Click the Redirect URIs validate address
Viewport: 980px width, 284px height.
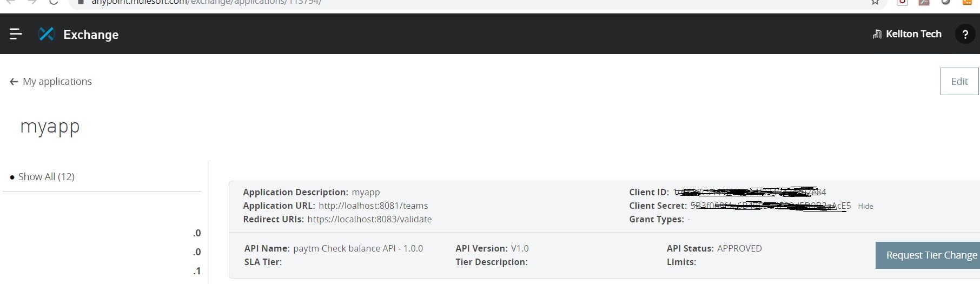point(369,219)
